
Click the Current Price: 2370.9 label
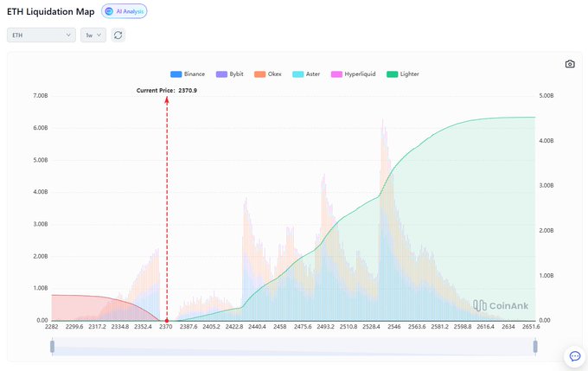[x=167, y=91]
